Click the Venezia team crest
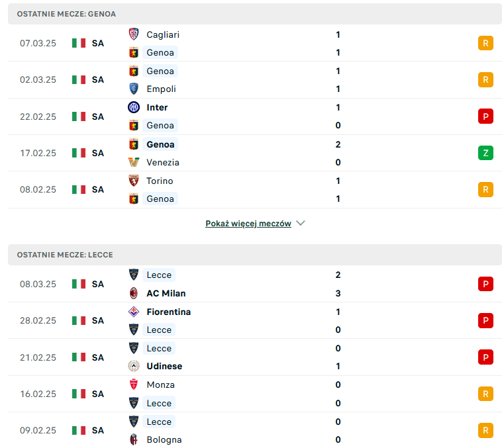The height and width of the screenshot is (448, 502). pyautogui.click(x=134, y=162)
